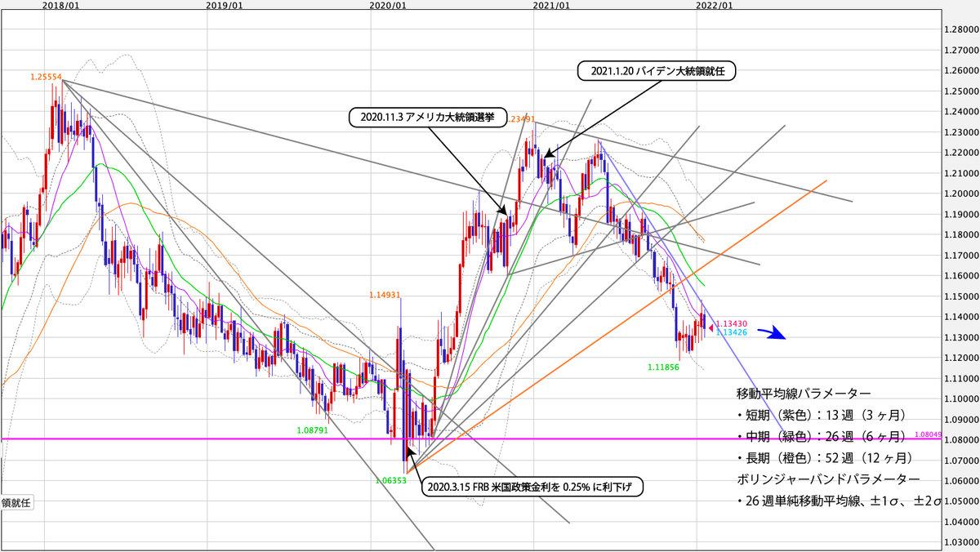Click the 1.28000 price axis tick
Viewport: 980px width, 552px height.
point(961,29)
